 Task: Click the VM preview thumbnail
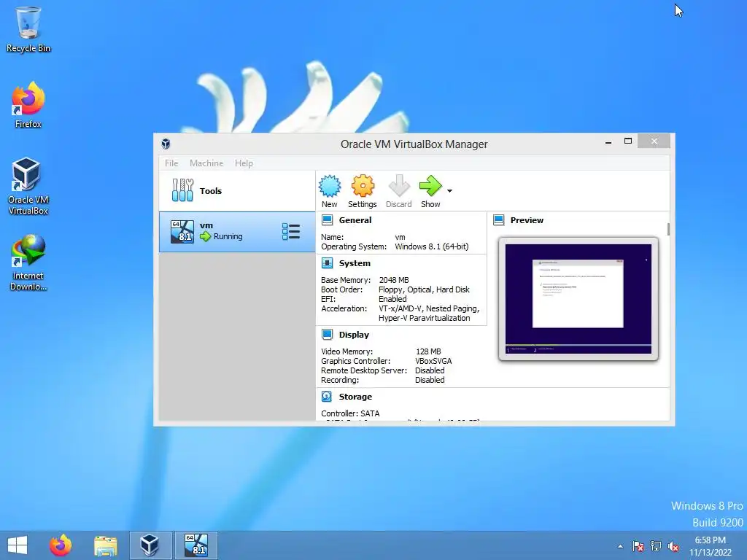point(578,298)
